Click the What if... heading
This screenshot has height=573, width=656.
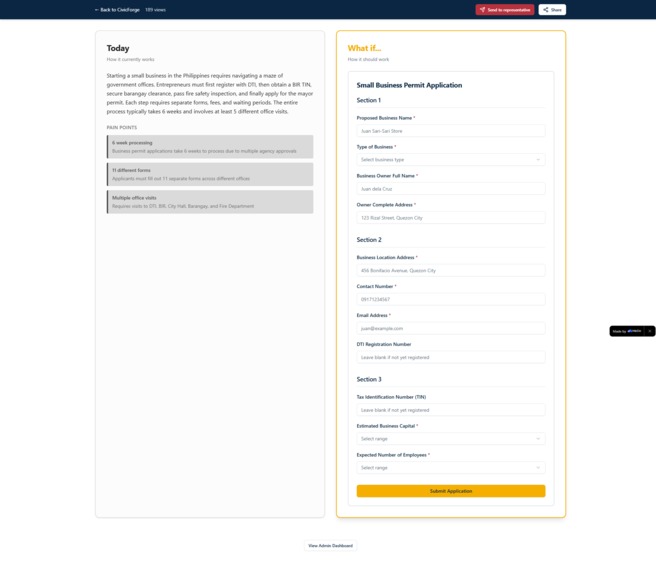pyautogui.click(x=364, y=48)
